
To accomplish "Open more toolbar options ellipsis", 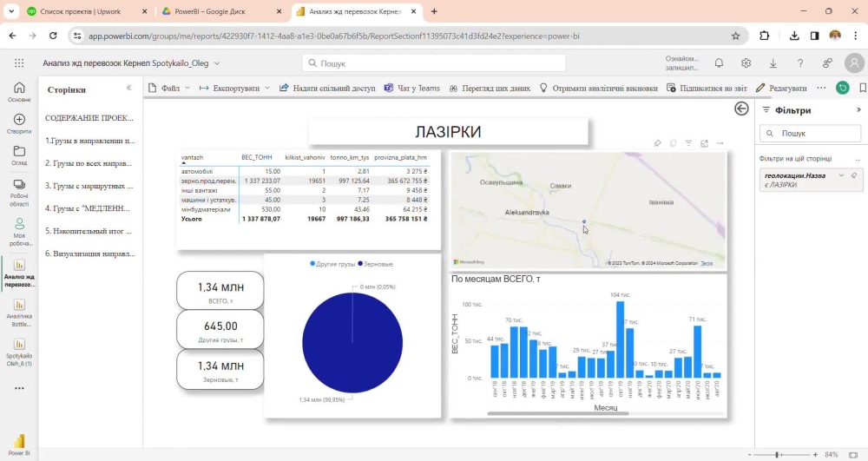I will pyautogui.click(x=821, y=88).
